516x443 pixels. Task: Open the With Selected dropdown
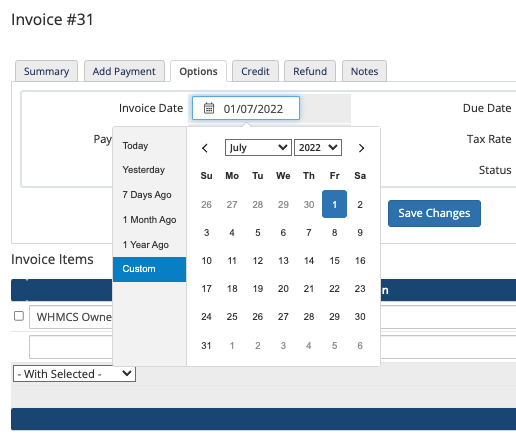74,374
